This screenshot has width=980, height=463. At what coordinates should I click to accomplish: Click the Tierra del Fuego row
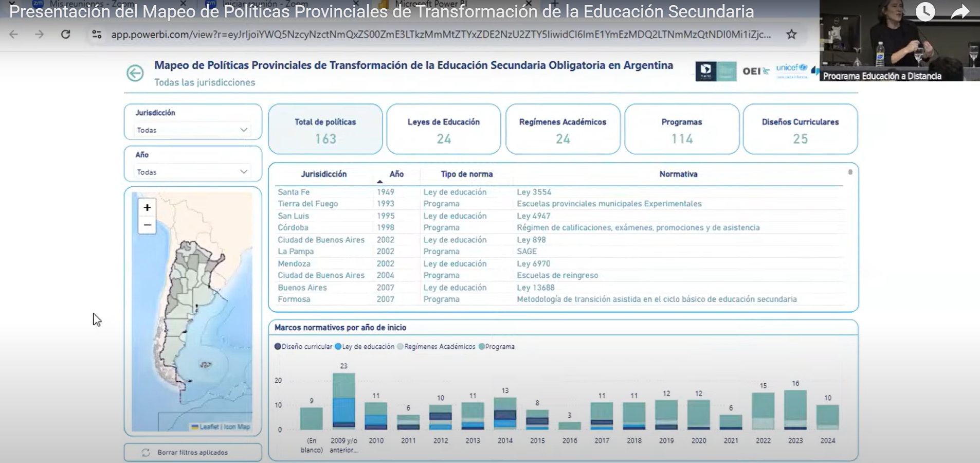(559, 204)
